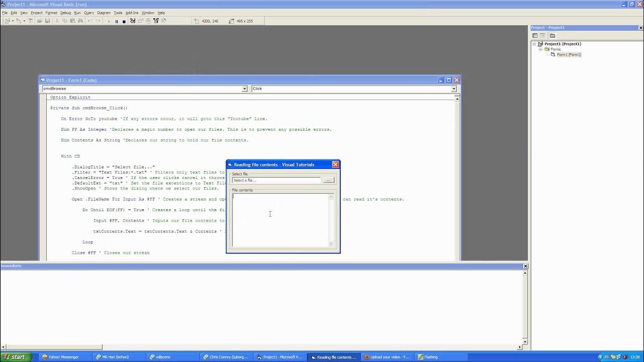644x362 pixels.
Task: Open the Debug menu
Action: (65, 13)
